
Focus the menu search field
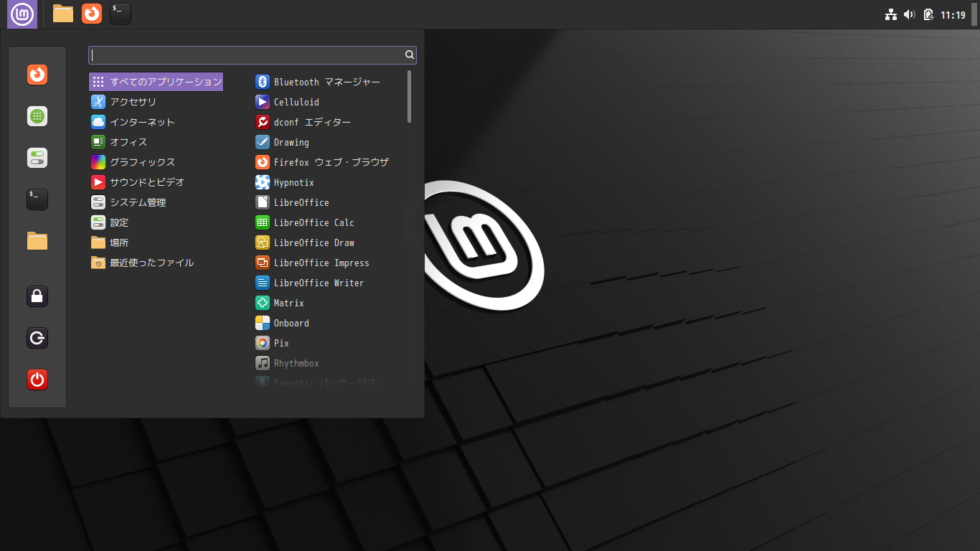[253, 55]
